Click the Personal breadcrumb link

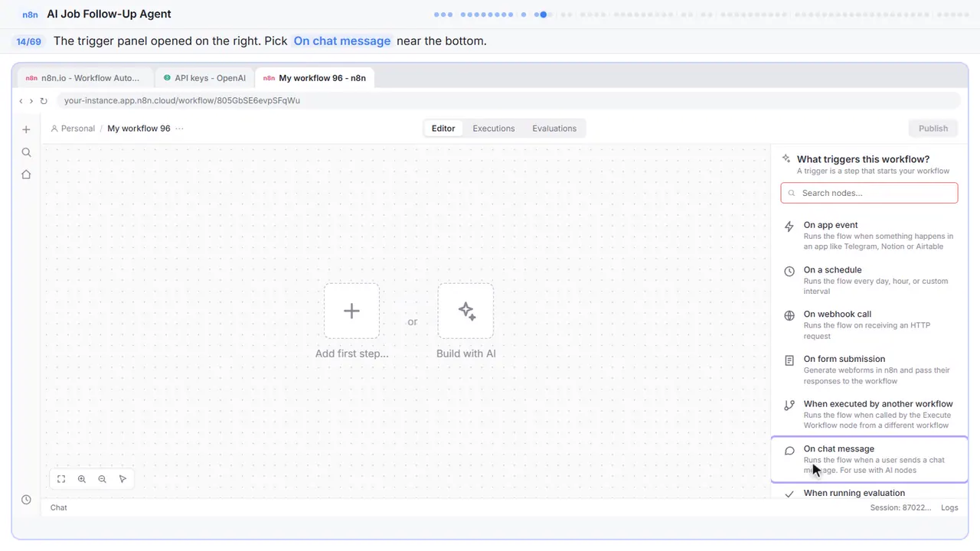(x=73, y=129)
